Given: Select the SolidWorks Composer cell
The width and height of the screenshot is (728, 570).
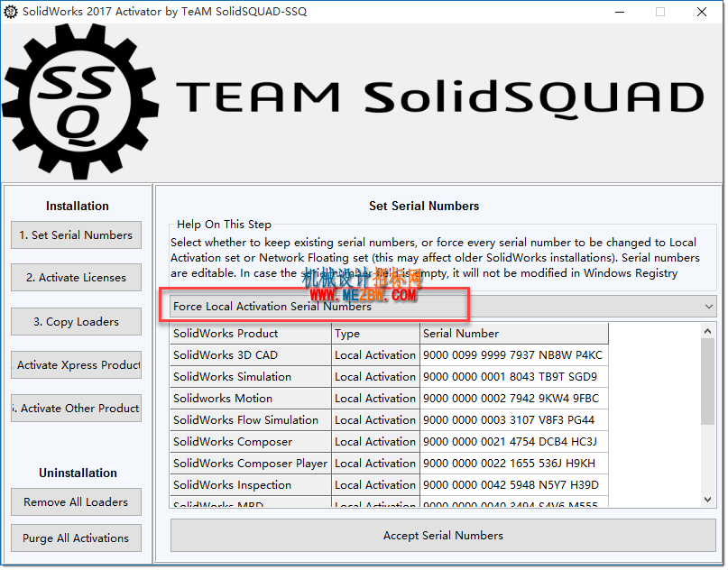Looking at the screenshot, I should click(x=251, y=442).
